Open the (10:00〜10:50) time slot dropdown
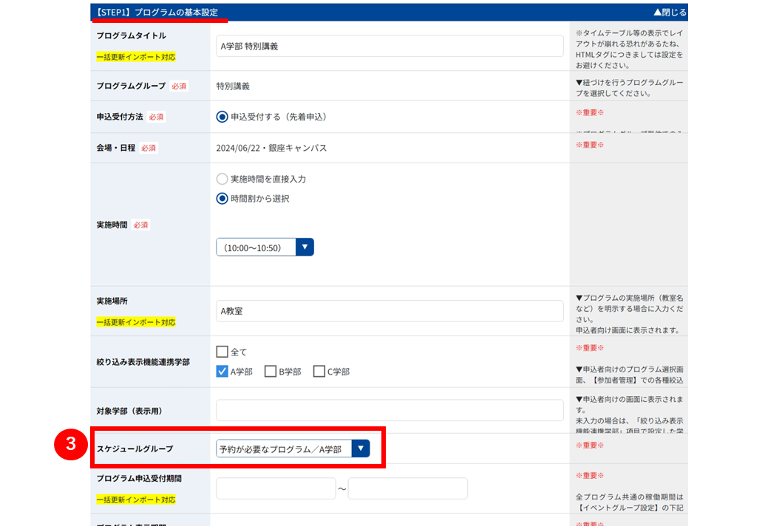This screenshot has height=532, width=765. pyautogui.click(x=265, y=248)
